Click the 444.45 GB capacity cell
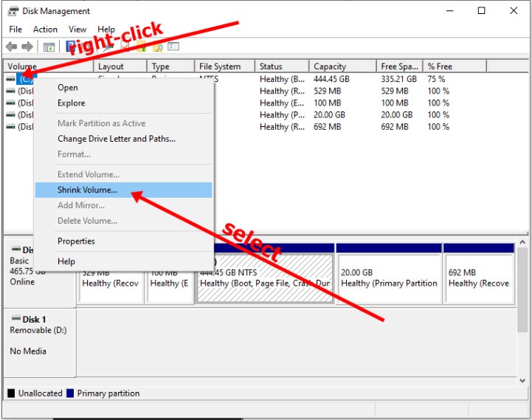The height and width of the screenshot is (420, 532). (331, 79)
